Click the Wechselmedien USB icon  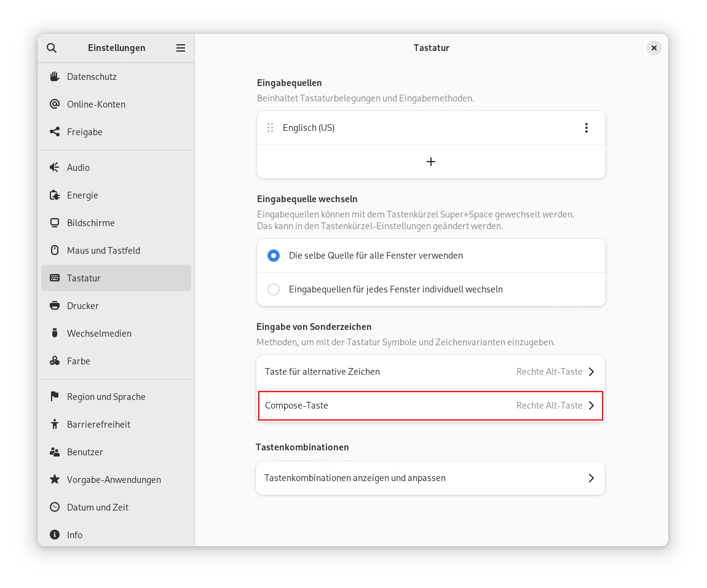point(55,333)
